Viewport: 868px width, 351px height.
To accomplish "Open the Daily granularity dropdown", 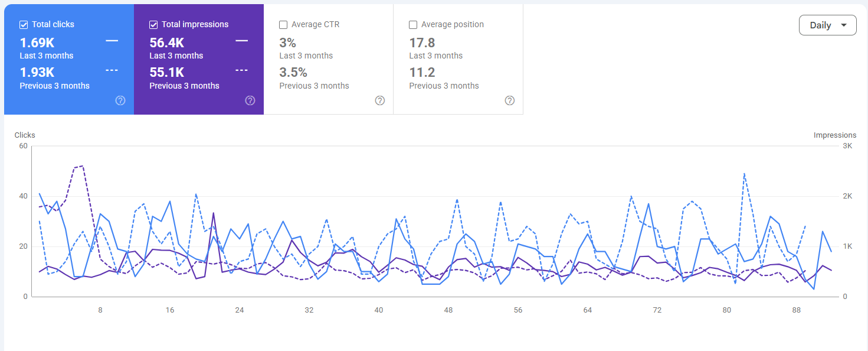I will click(x=827, y=25).
